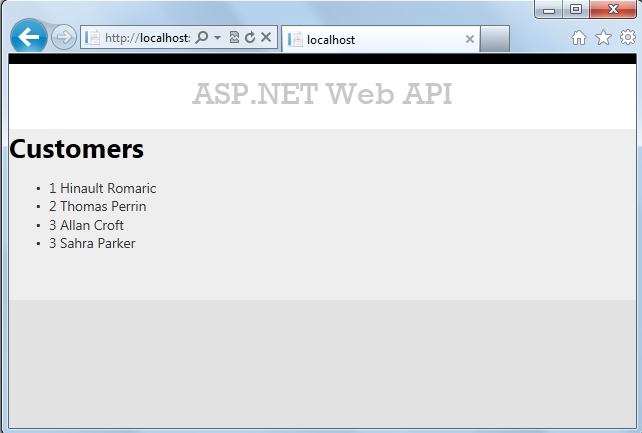Maximize the browser window
The image size is (642, 433).
[x=576, y=9]
